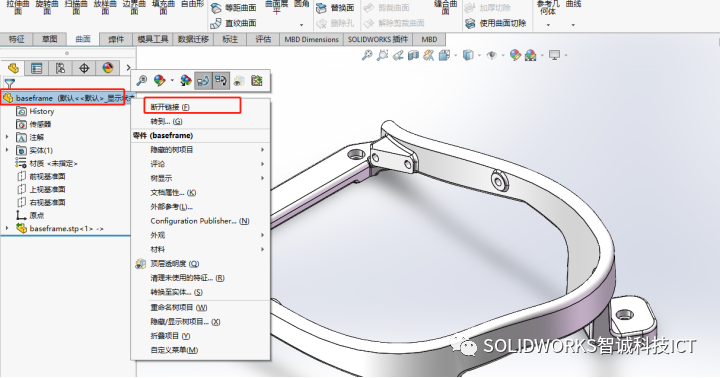Click the 等距曲面 button in the ribbon
720x378 pixels.
pyautogui.click(x=234, y=8)
